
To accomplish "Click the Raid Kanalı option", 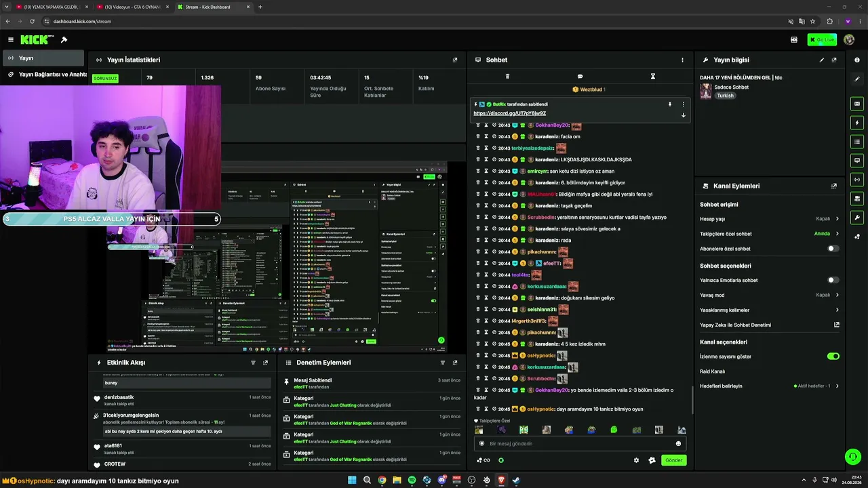I will coord(712,371).
